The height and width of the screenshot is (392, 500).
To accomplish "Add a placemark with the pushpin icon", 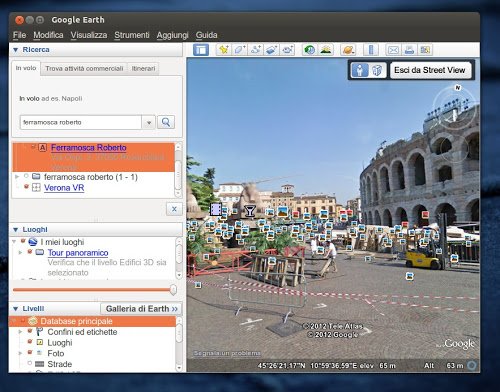I will coord(223,50).
